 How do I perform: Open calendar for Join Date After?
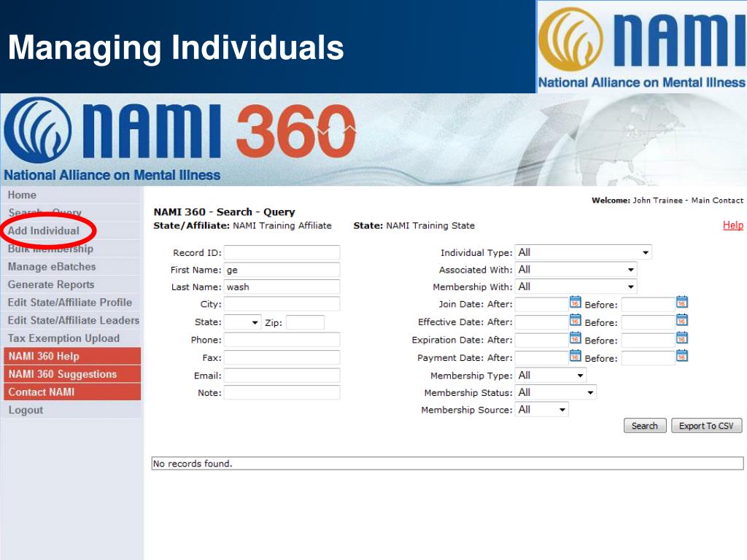coord(575,303)
